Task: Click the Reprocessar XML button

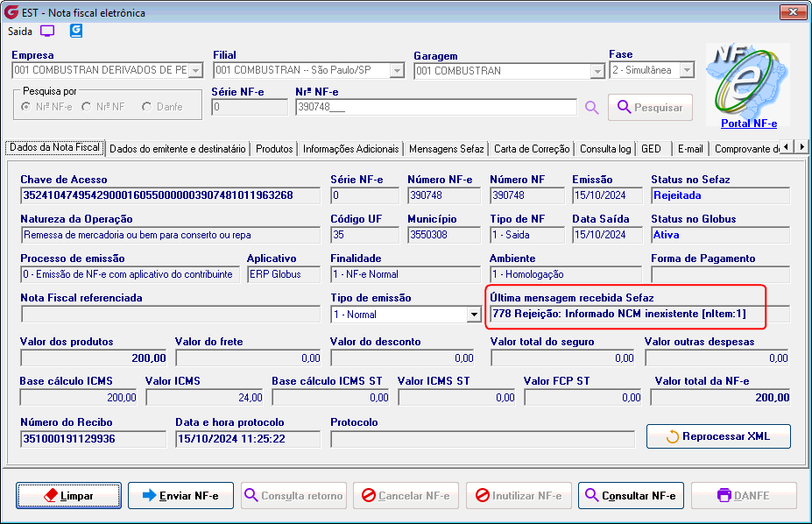Action: point(719,436)
